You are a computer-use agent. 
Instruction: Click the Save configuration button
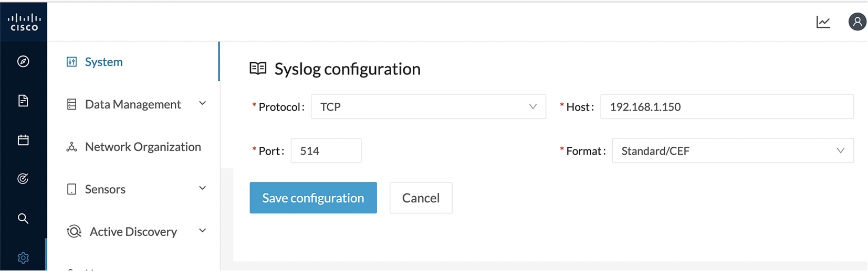click(x=313, y=198)
